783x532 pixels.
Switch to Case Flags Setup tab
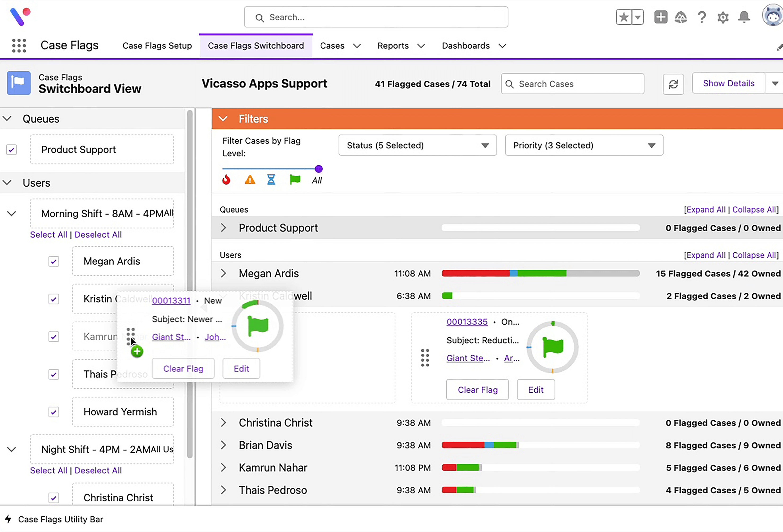click(157, 46)
